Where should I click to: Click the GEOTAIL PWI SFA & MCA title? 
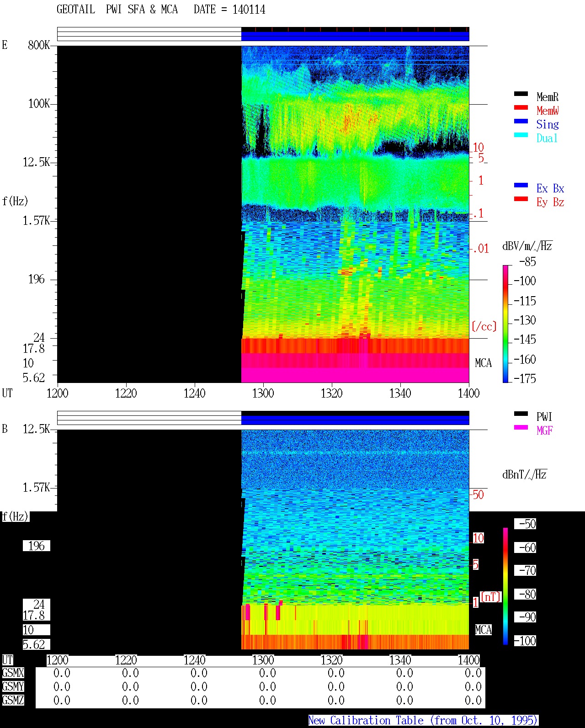click(x=117, y=10)
